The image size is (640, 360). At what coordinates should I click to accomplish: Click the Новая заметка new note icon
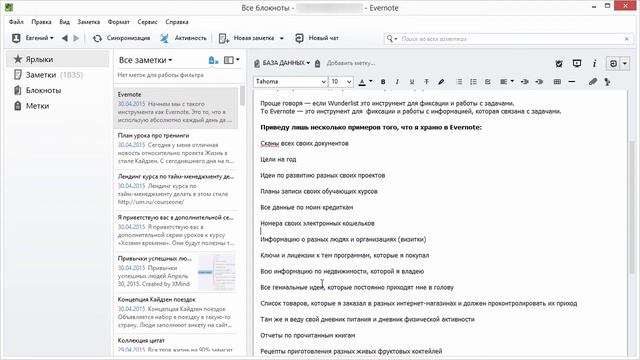(x=224, y=38)
